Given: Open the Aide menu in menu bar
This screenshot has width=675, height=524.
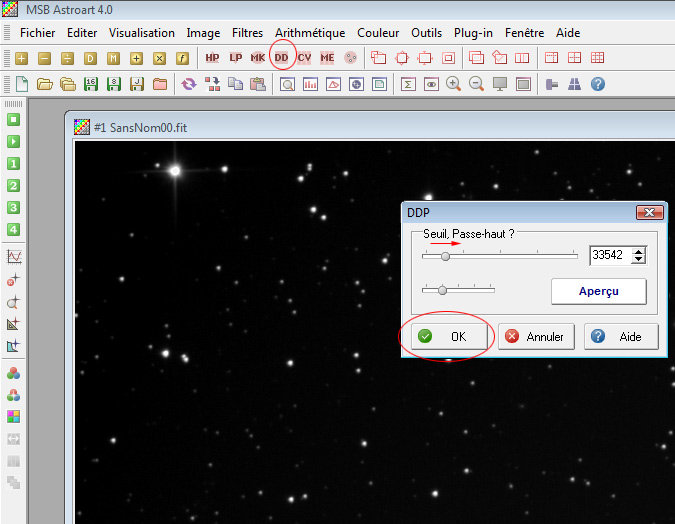Looking at the screenshot, I should click(568, 33).
